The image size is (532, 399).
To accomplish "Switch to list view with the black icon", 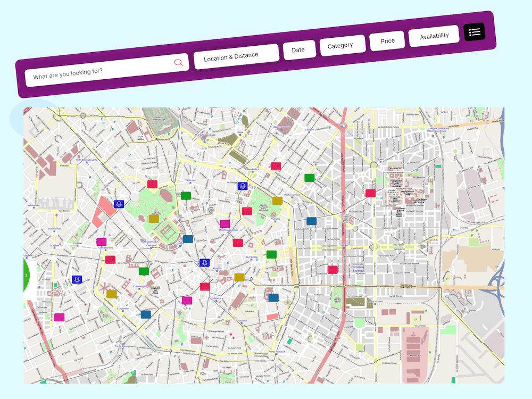I will 475,32.
